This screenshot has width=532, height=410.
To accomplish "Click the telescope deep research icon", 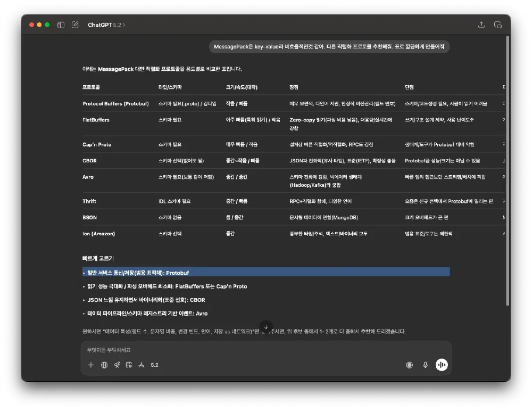I will click(117, 365).
